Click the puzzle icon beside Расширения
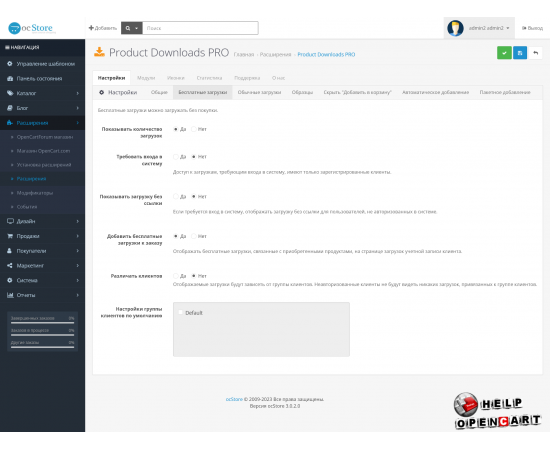The width and height of the screenshot is (550, 450). click(x=10, y=123)
